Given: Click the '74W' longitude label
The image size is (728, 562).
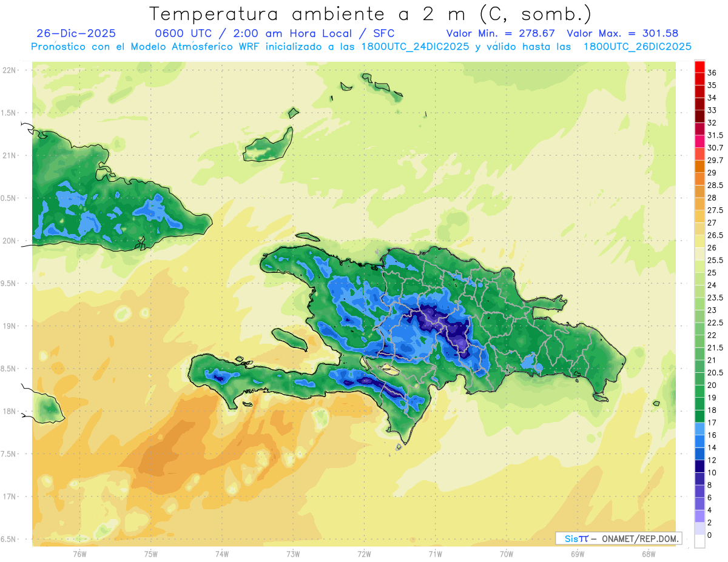Looking at the screenshot, I should [222, 554].
